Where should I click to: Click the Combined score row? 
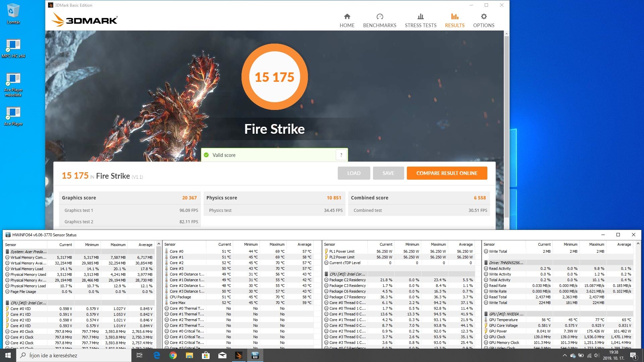tap(419, 198)
